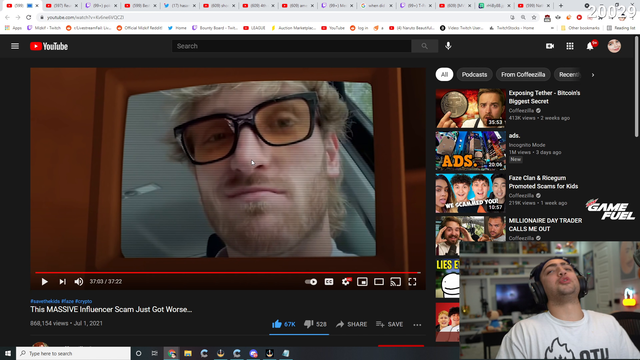Activate miniplayer mode icon
640x360 pixels.
pos(362,282)
